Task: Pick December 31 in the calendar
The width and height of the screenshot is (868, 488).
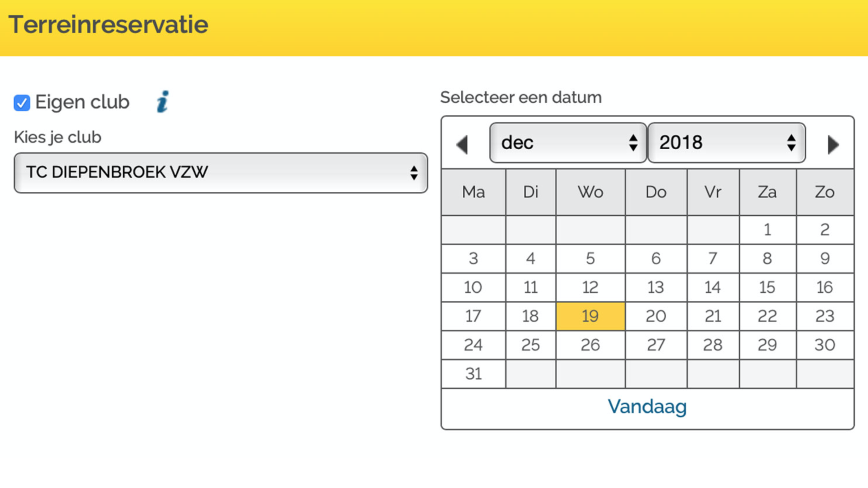Action: 474,374
